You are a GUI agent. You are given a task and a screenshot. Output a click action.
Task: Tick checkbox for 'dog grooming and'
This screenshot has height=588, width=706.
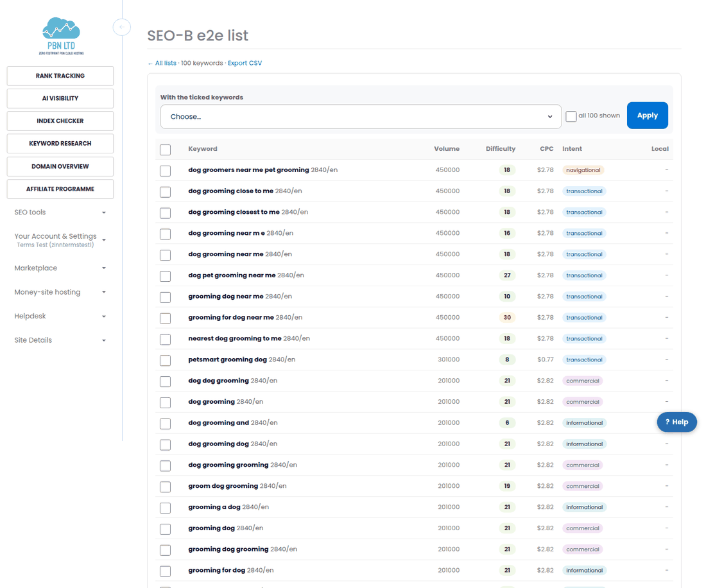165,424
